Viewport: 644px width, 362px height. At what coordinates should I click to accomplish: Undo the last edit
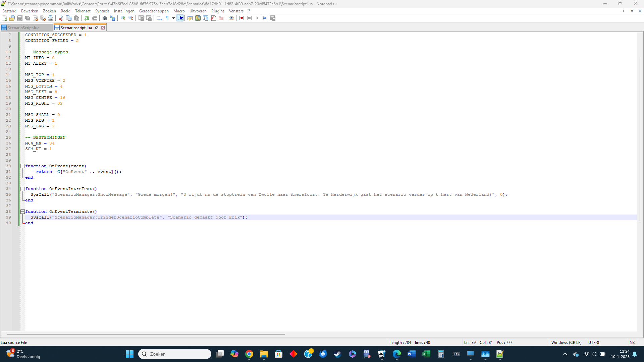tap(87, 18)
